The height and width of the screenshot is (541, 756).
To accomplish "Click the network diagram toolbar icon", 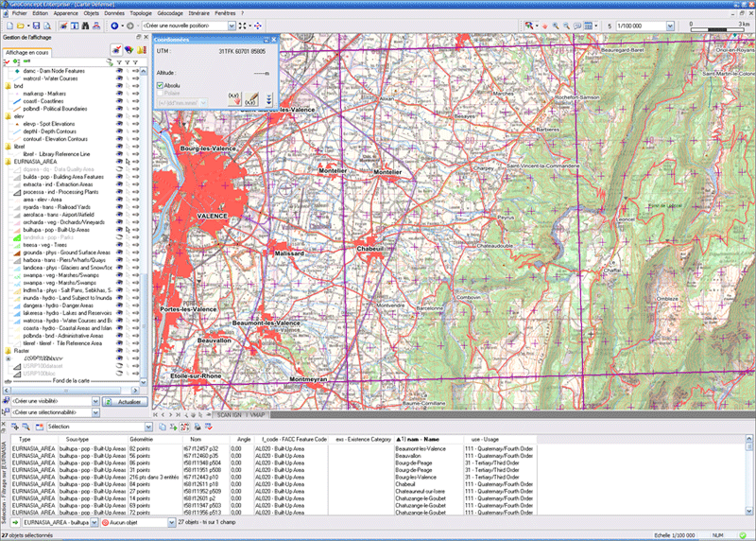I will [x=96, y=26].
